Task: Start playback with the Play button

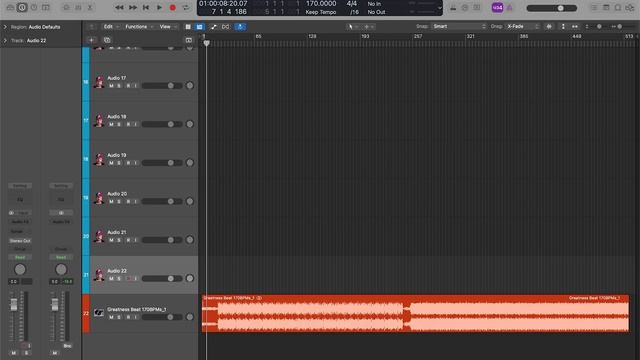Action: [x=159, y=7]
